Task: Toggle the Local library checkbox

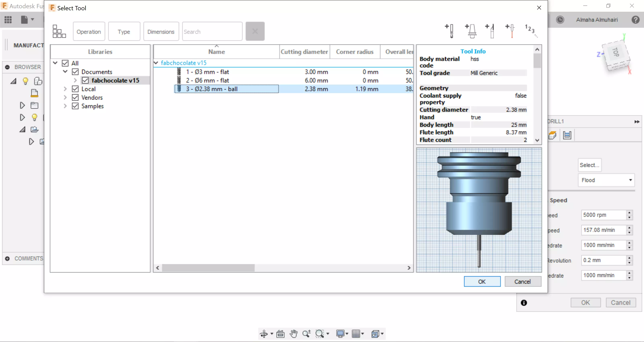Action: 75,89
